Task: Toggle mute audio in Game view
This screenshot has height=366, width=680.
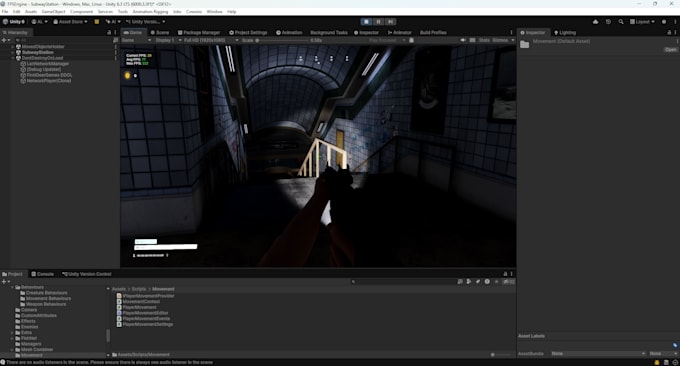Action: 463,40
